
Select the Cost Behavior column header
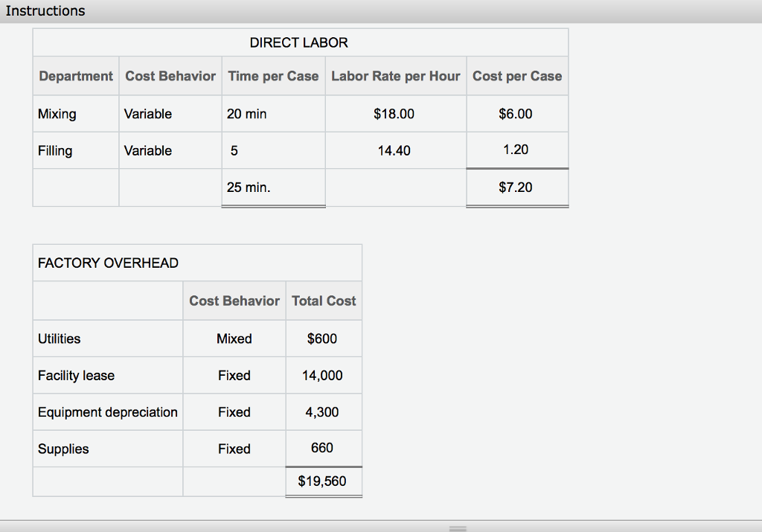click(170, 75)
